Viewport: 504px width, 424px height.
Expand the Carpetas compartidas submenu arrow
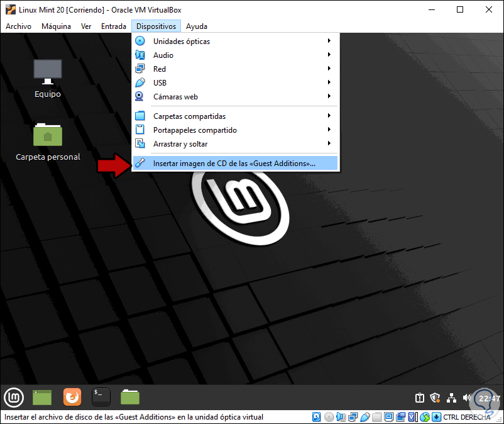[329, 116]
